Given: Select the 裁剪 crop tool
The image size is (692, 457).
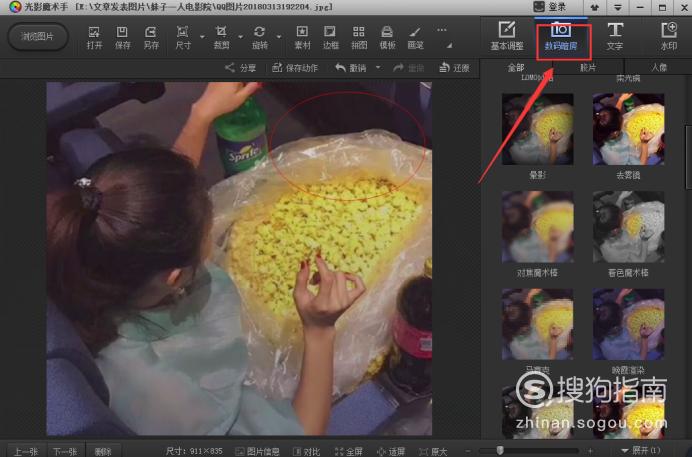Looking at the screenshot, I should [221, 37].
